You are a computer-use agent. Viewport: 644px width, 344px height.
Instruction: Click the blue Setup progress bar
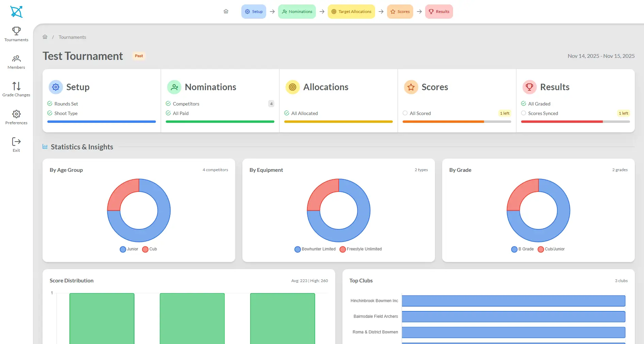tap(101, 121)
